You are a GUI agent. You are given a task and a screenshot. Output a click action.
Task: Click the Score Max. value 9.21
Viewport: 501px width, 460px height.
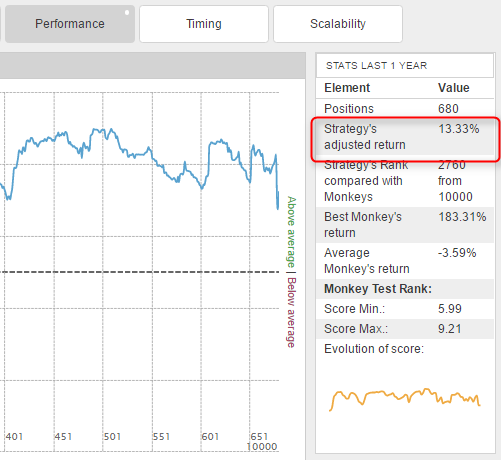point(450,329)
